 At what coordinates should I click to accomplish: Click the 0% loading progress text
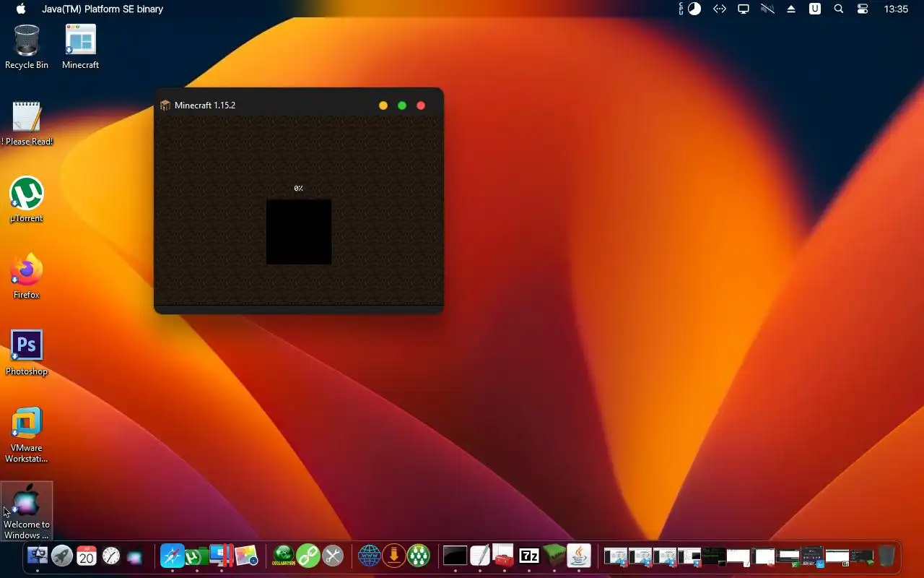(x=299, y=189)
